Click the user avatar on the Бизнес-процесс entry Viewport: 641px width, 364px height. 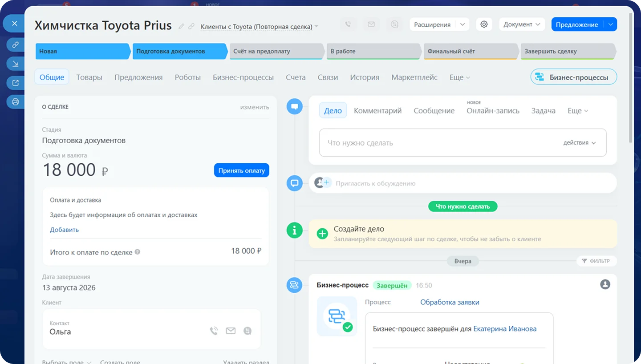pos(605,284)
